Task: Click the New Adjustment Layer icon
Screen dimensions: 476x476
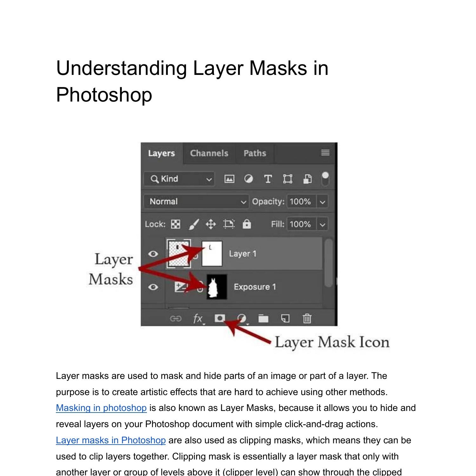Action: (x=243, y=318)
